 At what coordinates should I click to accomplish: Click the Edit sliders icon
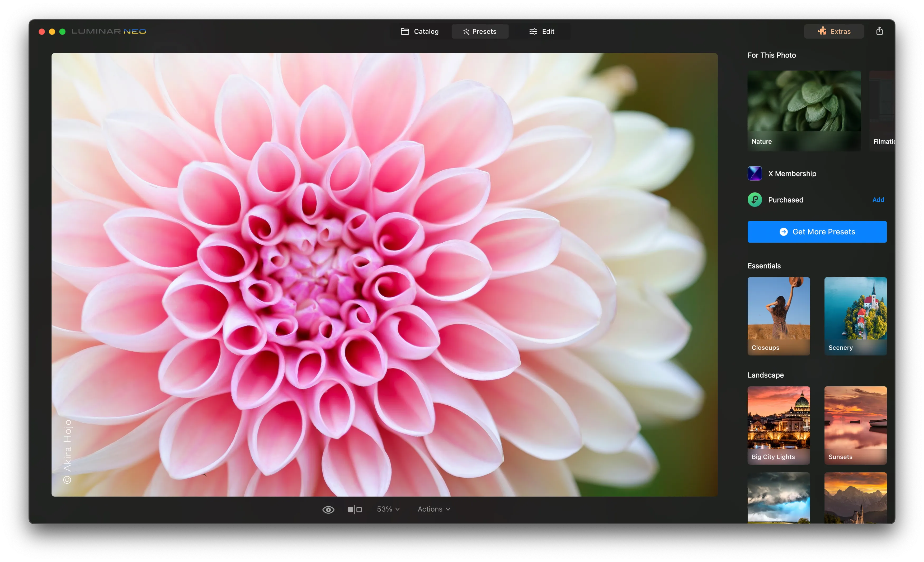(x=533, y=31)
